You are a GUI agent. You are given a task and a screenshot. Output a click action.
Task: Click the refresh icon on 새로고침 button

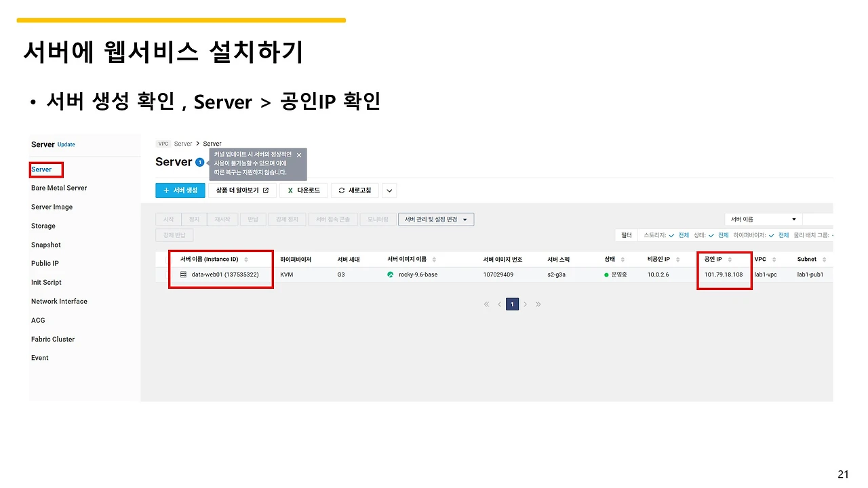pyautogui.click(x=342, y=190)
